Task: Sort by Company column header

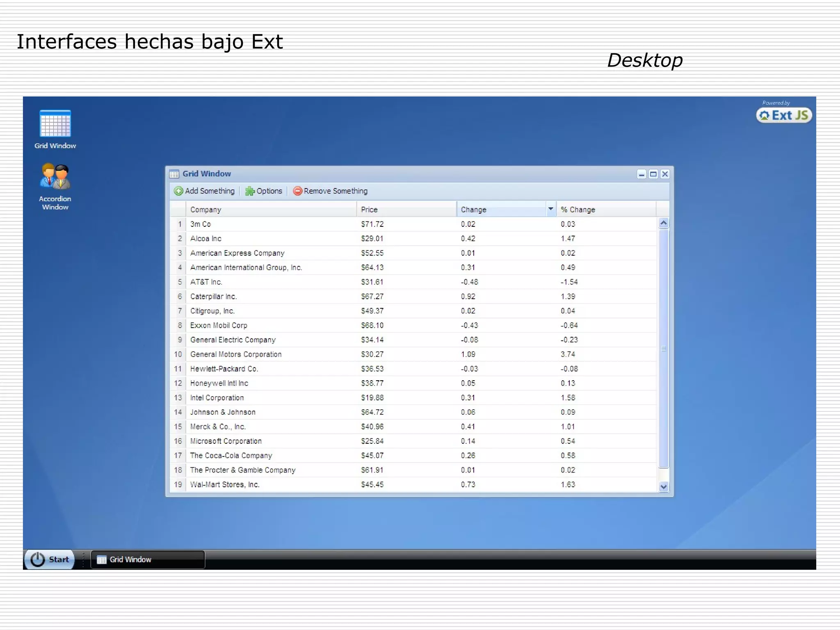Action: click(x=271, y=210)
